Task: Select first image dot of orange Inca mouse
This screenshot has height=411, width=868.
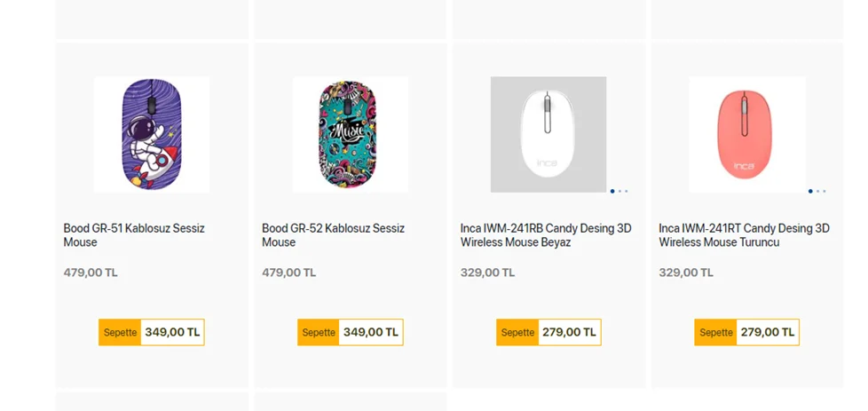Action: coord(810,191)
